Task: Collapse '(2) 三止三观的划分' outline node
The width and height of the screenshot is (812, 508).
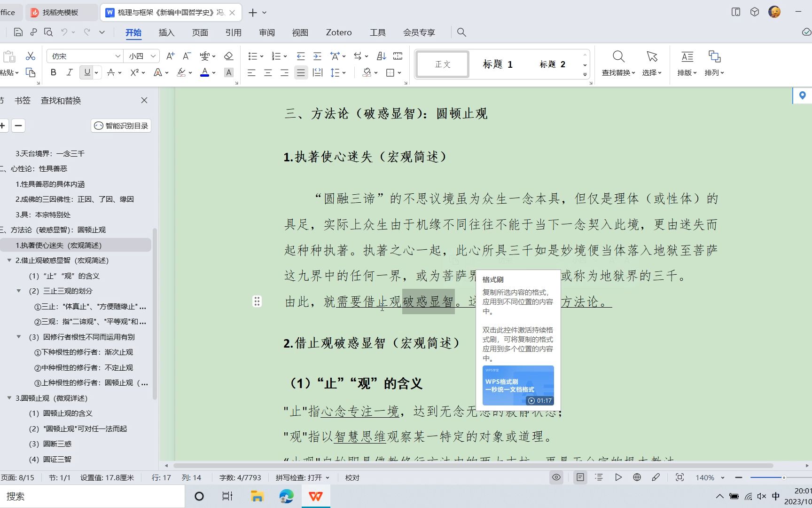Action: (x=19, y=291)
